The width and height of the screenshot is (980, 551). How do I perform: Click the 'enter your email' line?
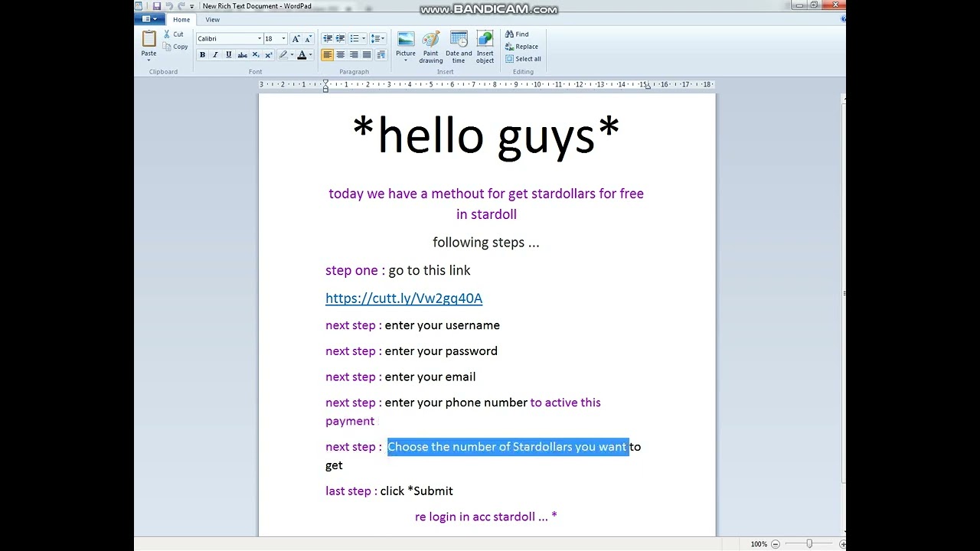(430, 377)
